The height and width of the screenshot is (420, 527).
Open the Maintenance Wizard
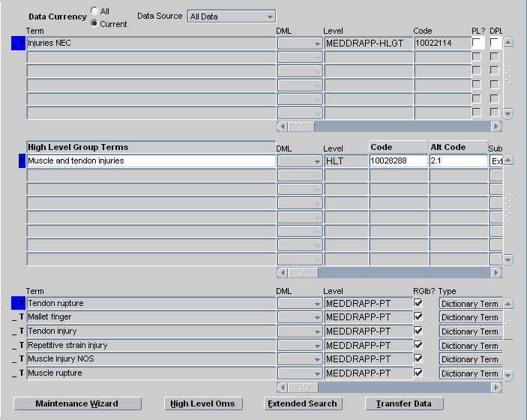[x=77, y=403]
